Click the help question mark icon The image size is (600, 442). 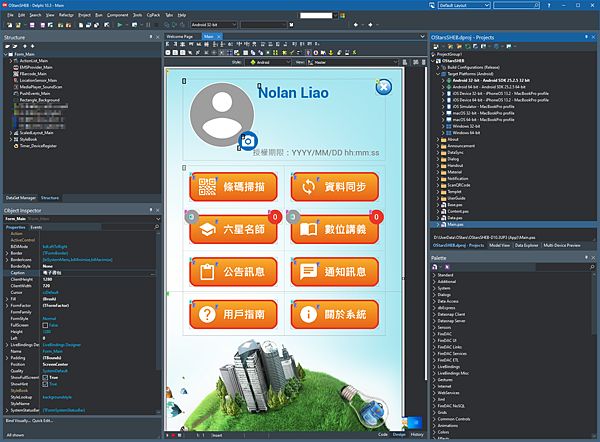[x=549, y=5]
